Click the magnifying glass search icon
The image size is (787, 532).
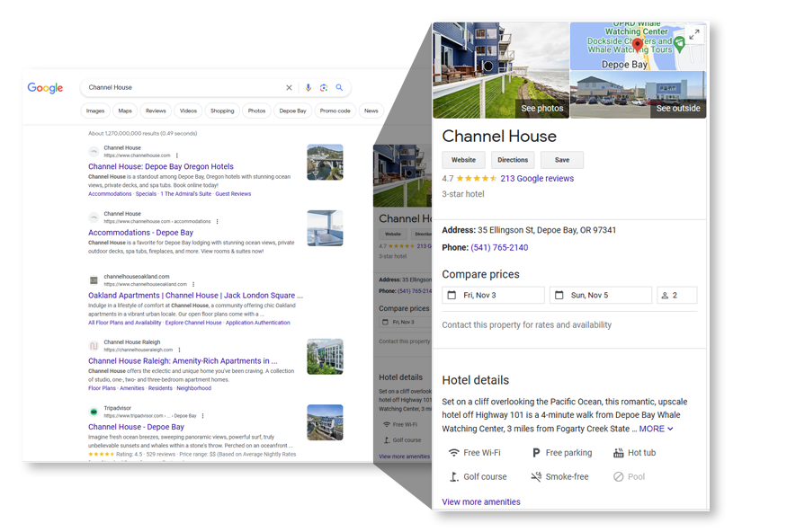tap(339, 88)
